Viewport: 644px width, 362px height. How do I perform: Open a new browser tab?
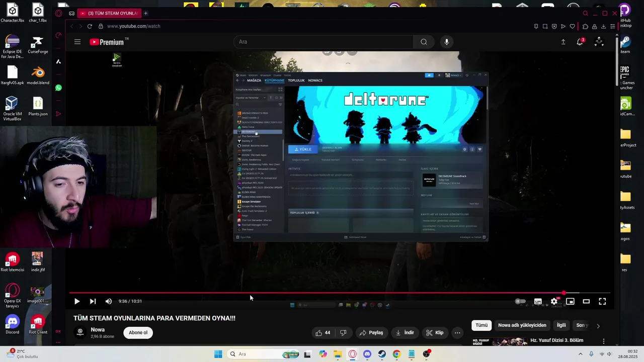[x=146, y=13]
